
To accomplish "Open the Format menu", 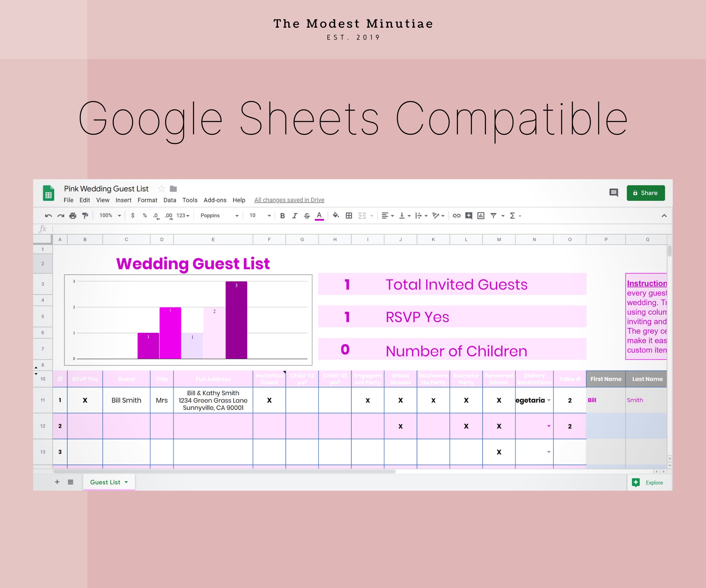I will point(147,200).
